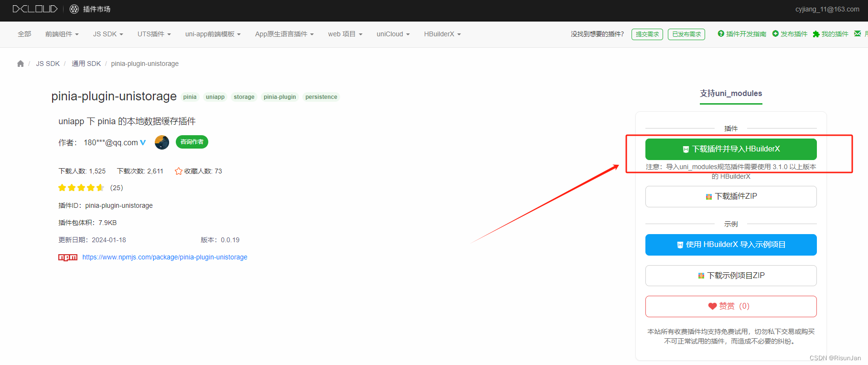Click the 提交需求 button
This screenshot has height=365, width=868.
(x=647, y=34)
